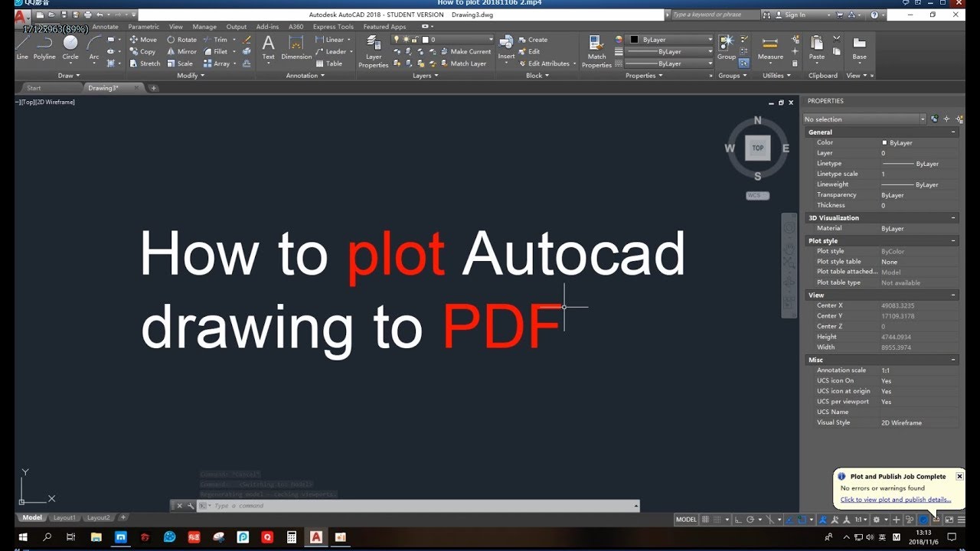980x551 pixels.
Task: Select the Polyline tool
Action: pyautogui.click(x=44, y=47)
